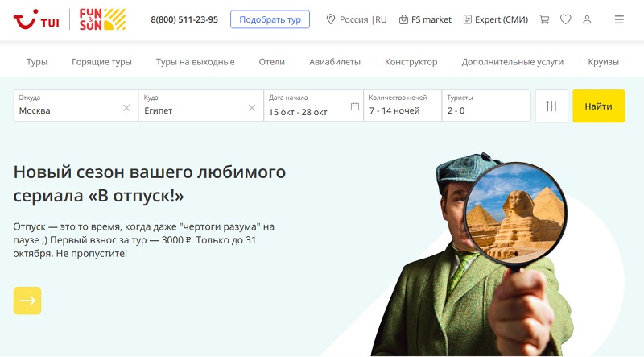Click the Найти search button
Viewport: 644px width, 357px height.
coord(598,106)
